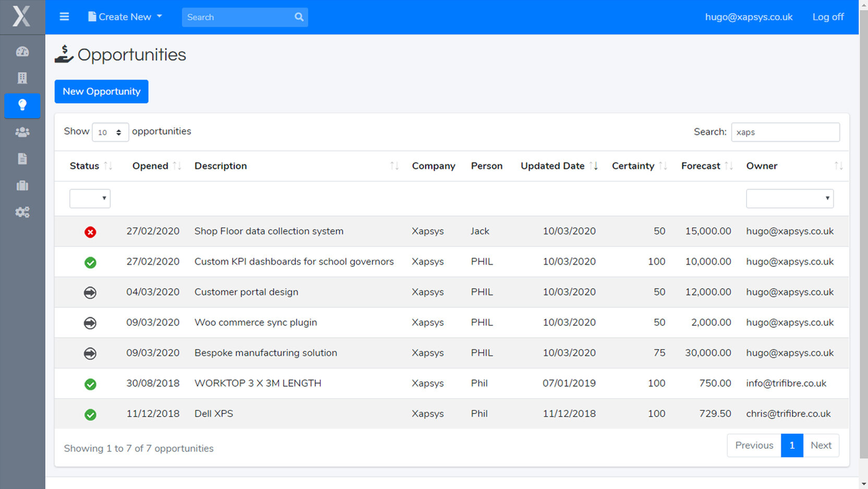This screenshot has width=868, height=489.
Task: Open the dashboard gauge icon in sidebar
Action: click(x=22, y=52)
